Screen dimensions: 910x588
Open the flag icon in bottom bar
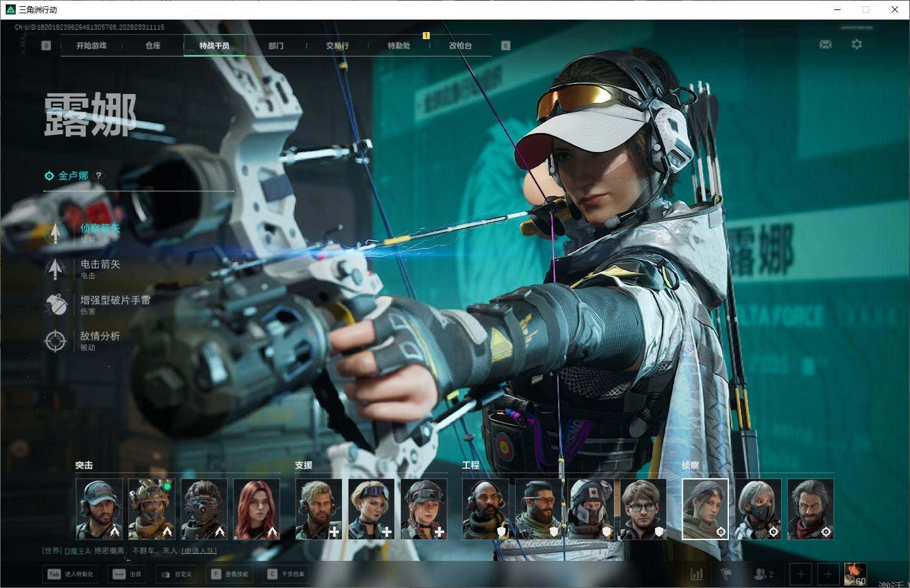click(x=726, y=574)
